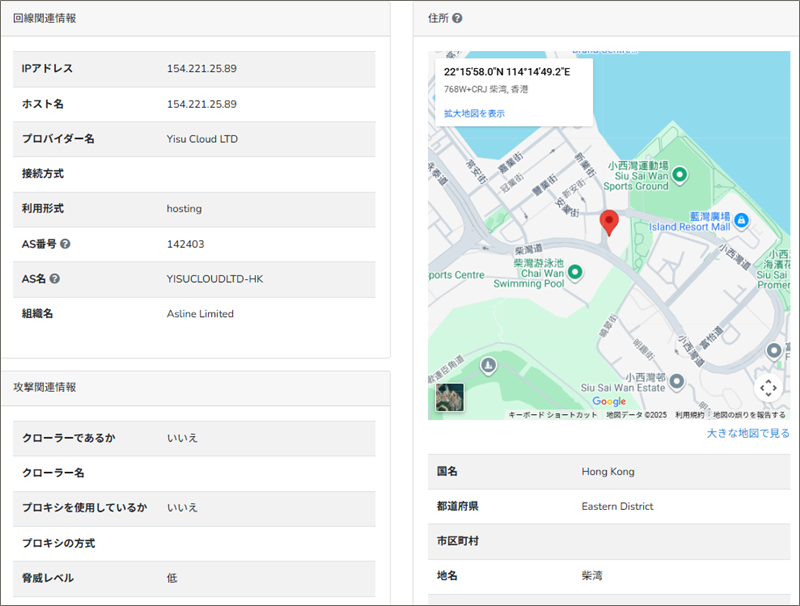Click the 攻撃関連情報 section header

(44, 387)
